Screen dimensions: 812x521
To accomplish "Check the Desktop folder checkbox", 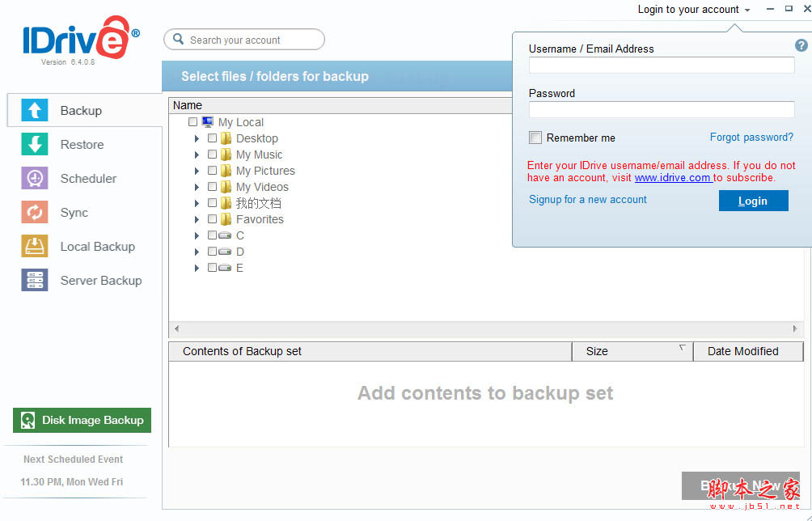I will [212, 138].
